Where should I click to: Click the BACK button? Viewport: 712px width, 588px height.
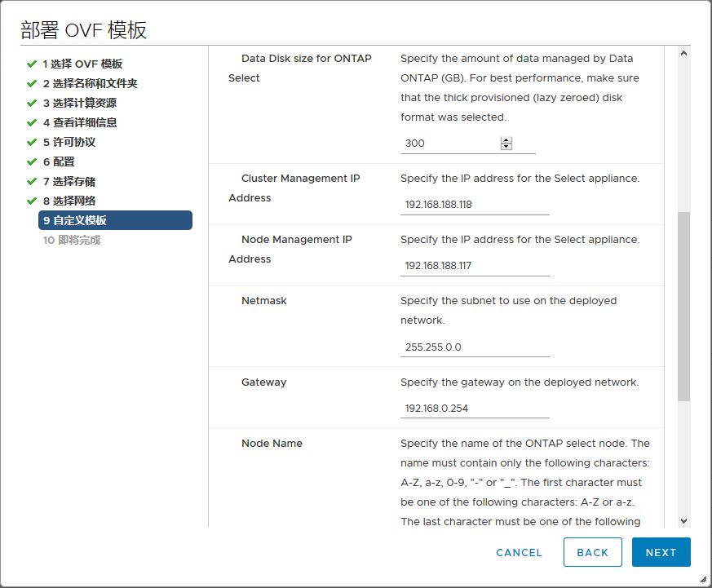coord(593,553)
